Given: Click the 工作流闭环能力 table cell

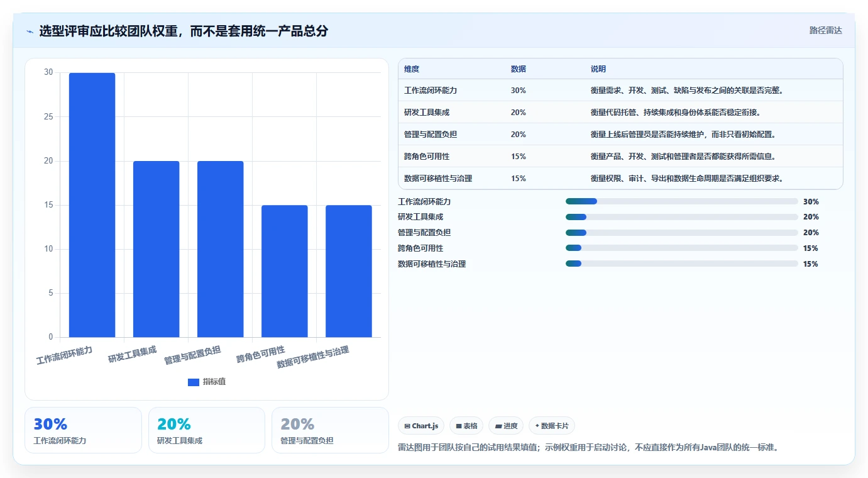Looking at the screenshot, I should point(431,91).
